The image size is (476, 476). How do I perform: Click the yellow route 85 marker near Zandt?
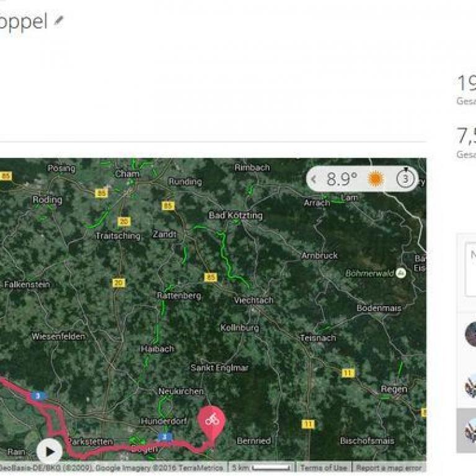168,206
